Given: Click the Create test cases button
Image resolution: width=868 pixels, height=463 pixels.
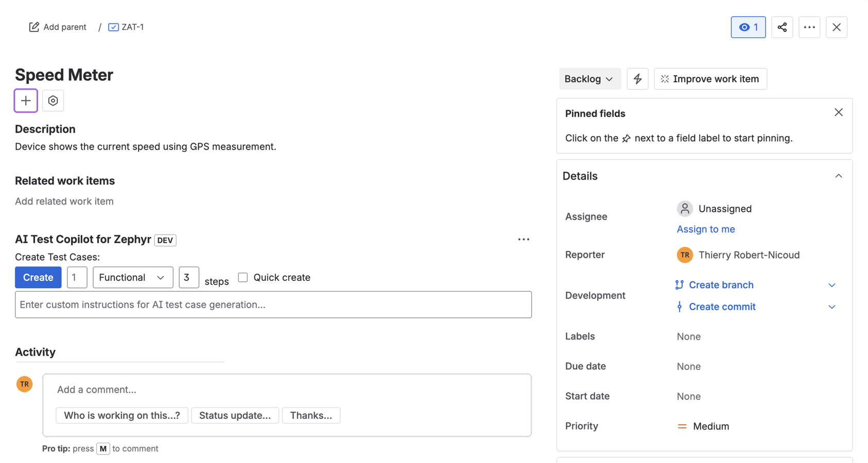Looking at the screenshot, I should coord(38,277).
